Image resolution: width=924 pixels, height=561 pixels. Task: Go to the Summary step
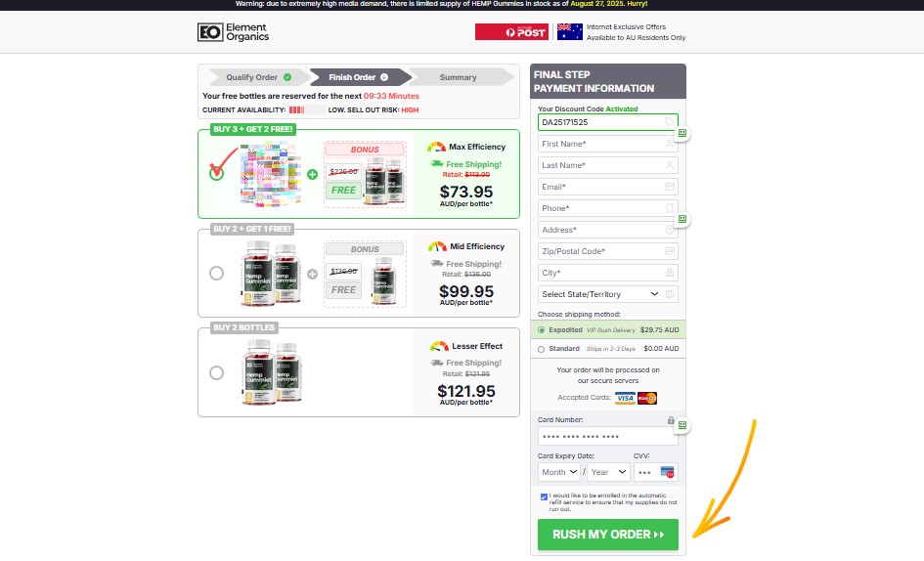[x=459, y=77]
